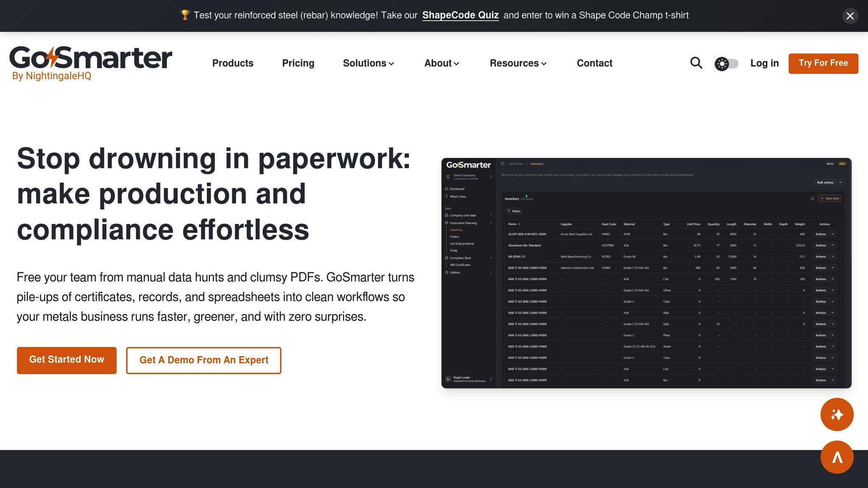
Task: Click the Log in link
Action: point(764,63)
